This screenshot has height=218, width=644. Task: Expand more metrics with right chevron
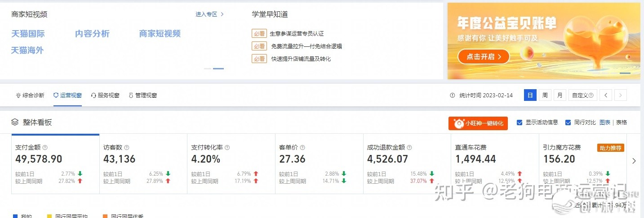coord(634,161)
